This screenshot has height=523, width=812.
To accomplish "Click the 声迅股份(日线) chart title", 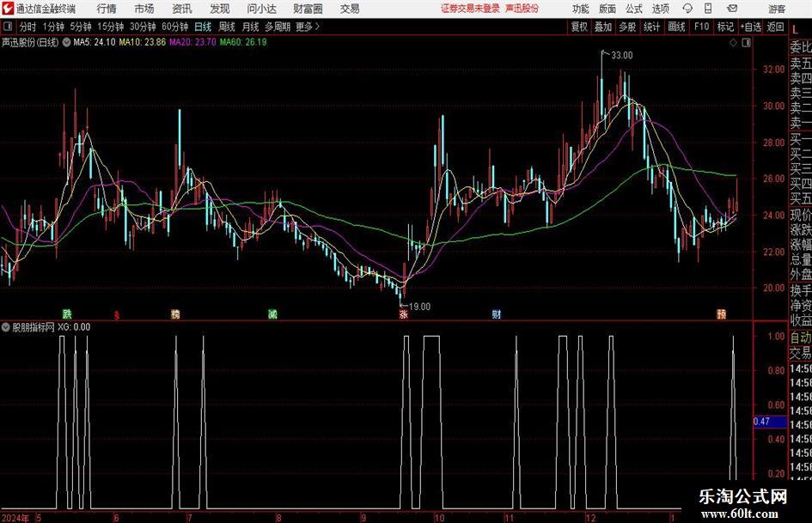I will pyautogui.click(x=31, y=42).
